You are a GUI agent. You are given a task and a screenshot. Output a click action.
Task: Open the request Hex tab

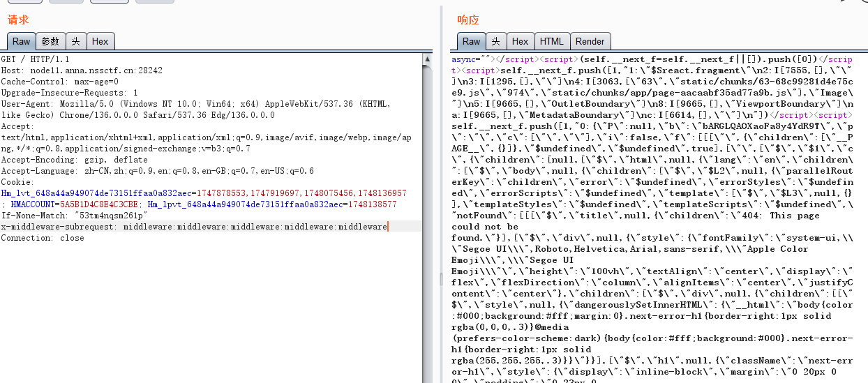pyautogui.click(x=100, y=41)
